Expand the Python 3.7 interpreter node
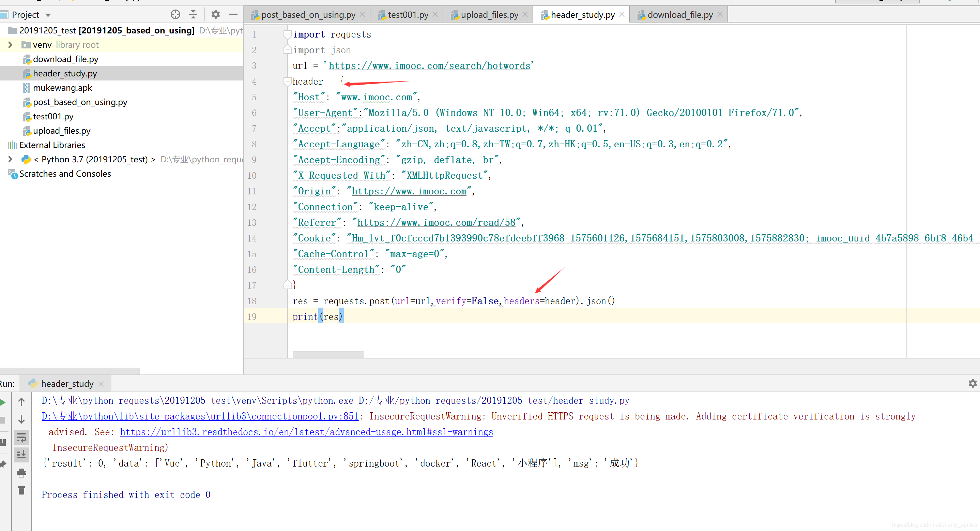The width and height of the screenshot is (980, 531). pos(10,160)
